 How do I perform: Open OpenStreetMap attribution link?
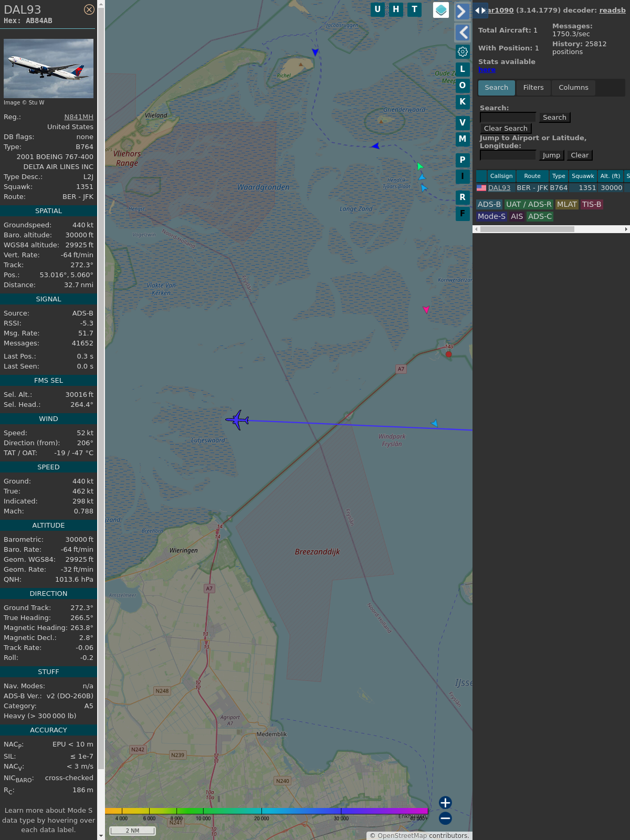pos(402,836)
